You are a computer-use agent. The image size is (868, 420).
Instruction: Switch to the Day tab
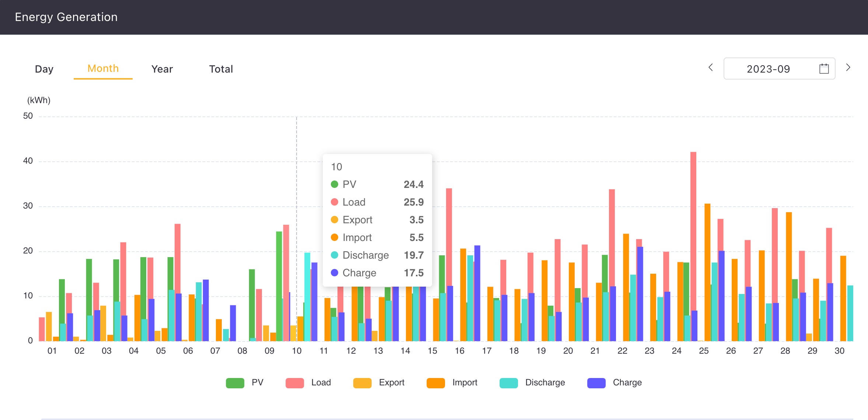(x=44, y=69)
